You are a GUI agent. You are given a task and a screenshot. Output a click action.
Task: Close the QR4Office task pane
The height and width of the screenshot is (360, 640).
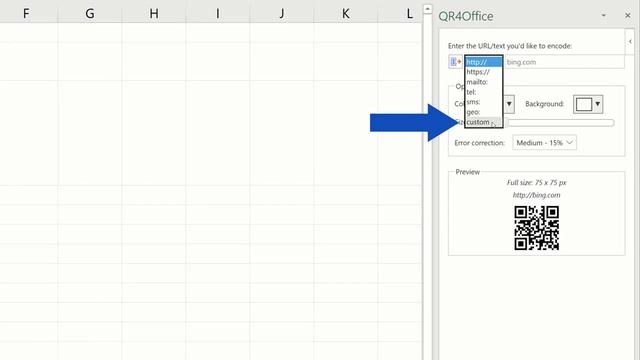click(x=628, y=16)
